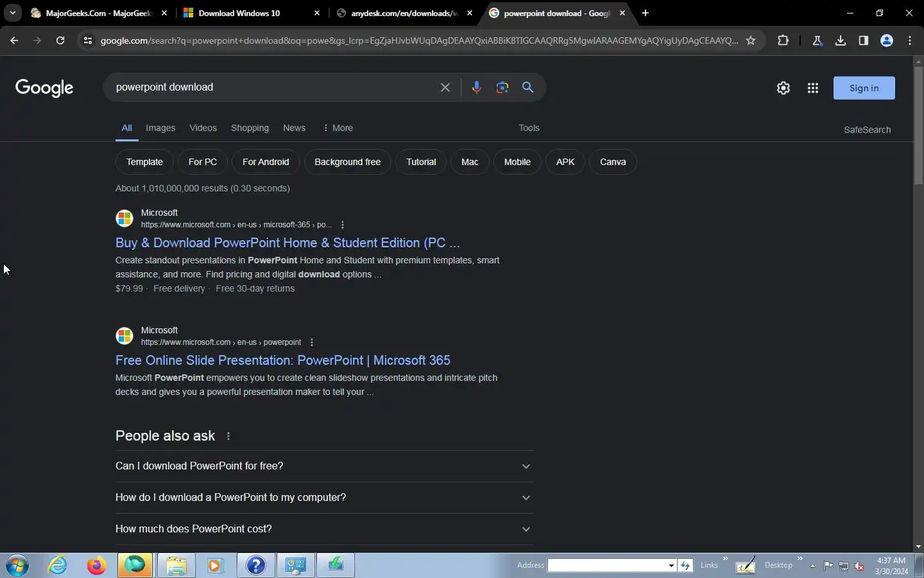
Task: Open the Extensions puzzle icon
Action: point(783,40)
